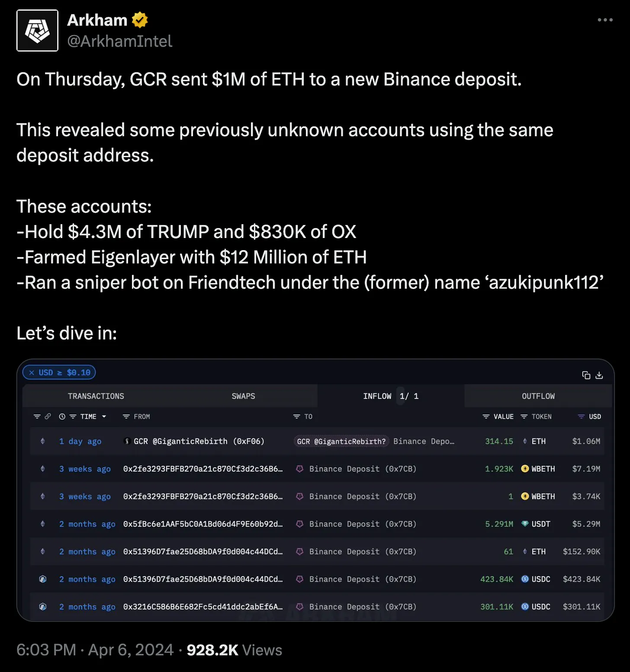Open the VALUE column filter
The height and width of the screenshot is (672, 630).
pyautogui.click(x=486, y=416)
